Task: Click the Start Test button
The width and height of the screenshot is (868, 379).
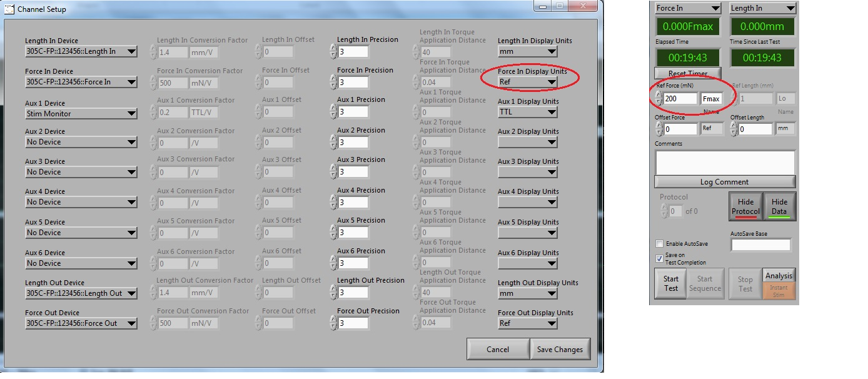Action: tap(670, 284)
